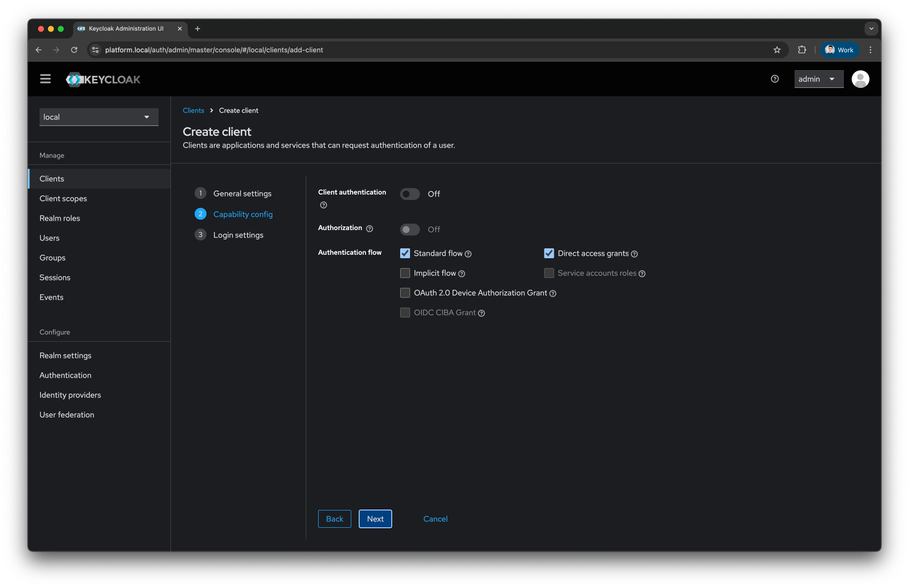
Task: Open help for Service accounts roles
Action: click(642, 273)
